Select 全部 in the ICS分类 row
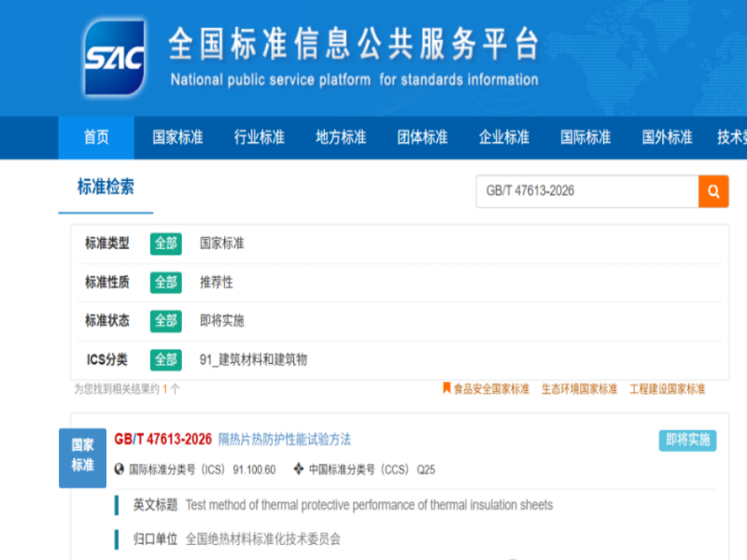 (166, 359)
